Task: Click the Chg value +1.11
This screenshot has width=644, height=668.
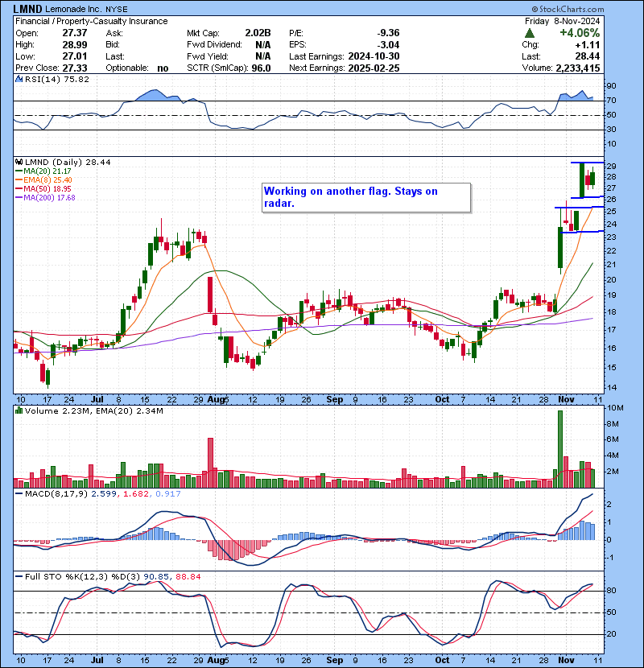Action: click(588, 45)
